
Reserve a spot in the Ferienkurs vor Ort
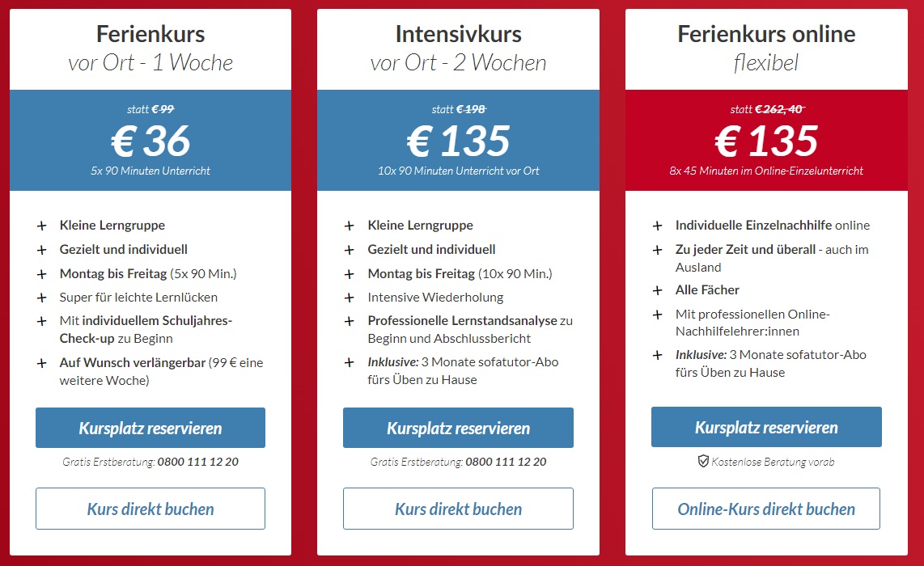click(x=150, y=428)
